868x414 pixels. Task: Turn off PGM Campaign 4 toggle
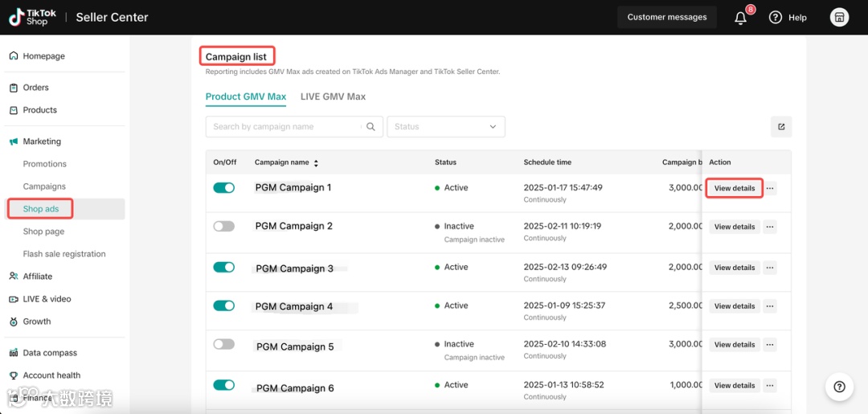click(x=223, y=306)
